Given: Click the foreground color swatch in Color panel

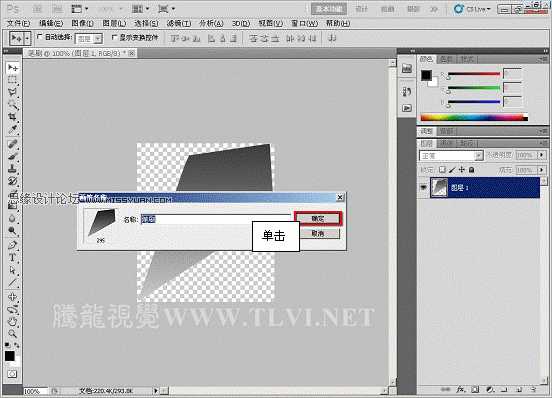Looking at the screenshot, I should [x=426, y=75].
